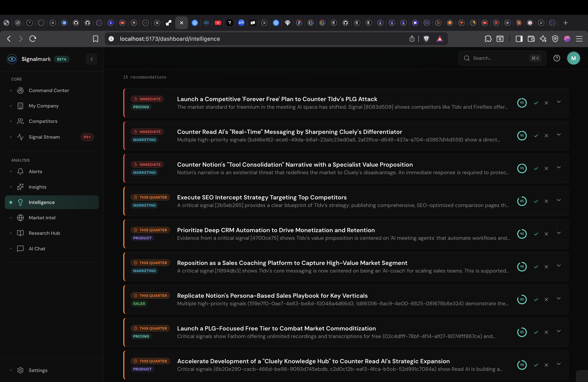This screenshot has width=588, height=382.
Task: Select the Intelligence menu item
Action: pos(42,202)
